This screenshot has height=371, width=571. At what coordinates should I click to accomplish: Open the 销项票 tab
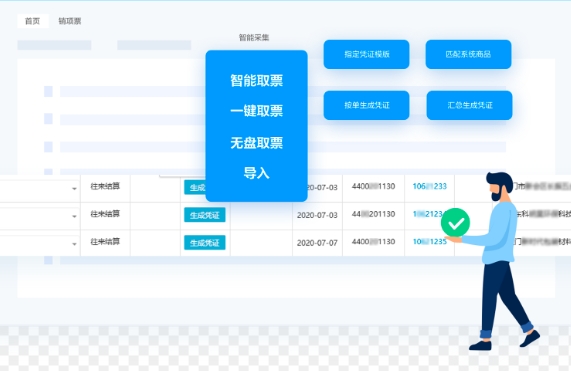(70, 21)
